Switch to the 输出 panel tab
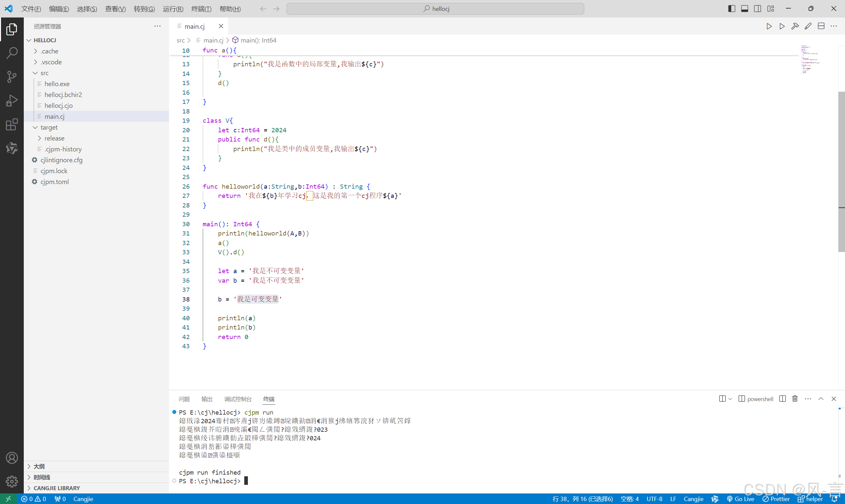The image size is (845, 504). pos(207,399)
